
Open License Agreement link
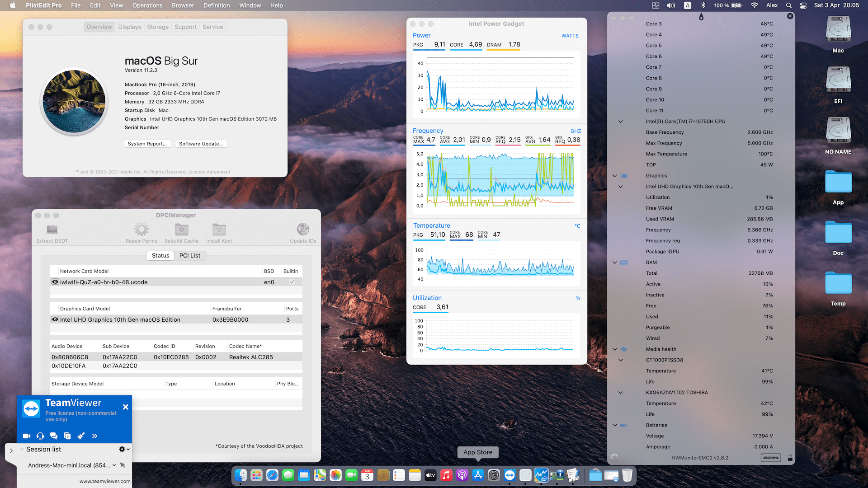[x=209, y=172]
